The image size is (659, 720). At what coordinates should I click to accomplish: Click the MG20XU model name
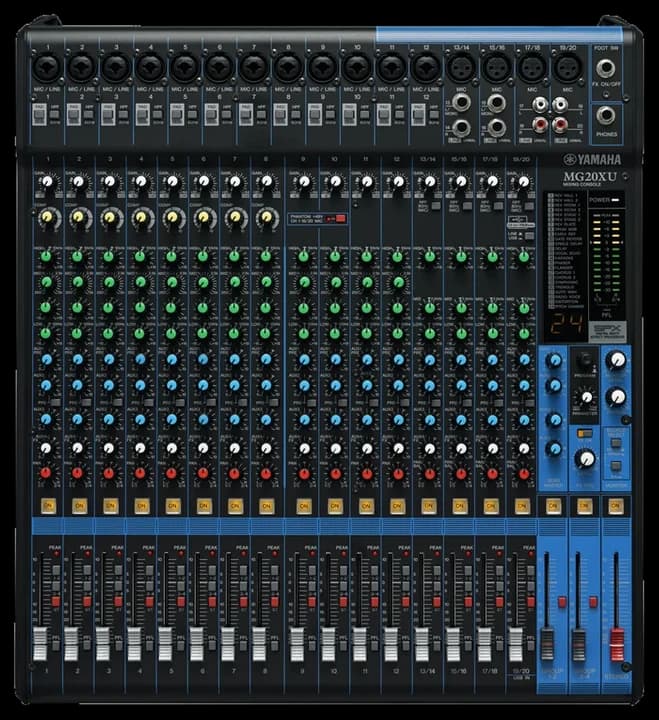pos(590,177)
